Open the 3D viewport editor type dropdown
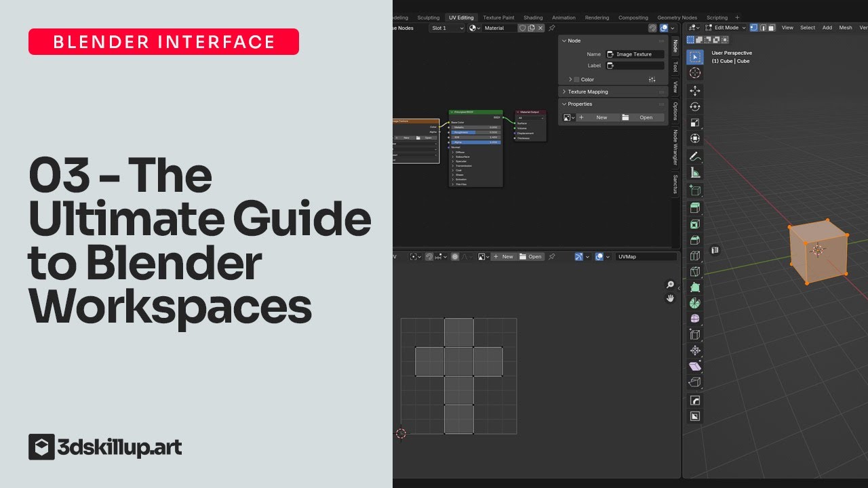Screen dimensions: 868x488 (x=694, y=28)
